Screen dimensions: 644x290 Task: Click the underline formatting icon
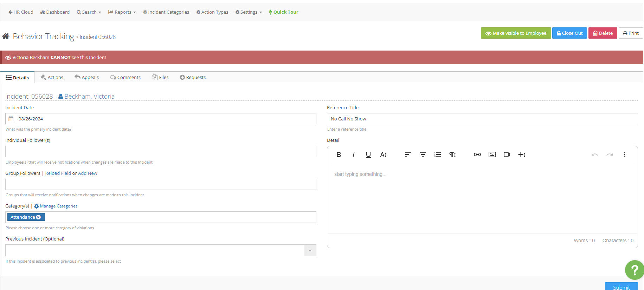pyautogui.click(x=368, y=154)
